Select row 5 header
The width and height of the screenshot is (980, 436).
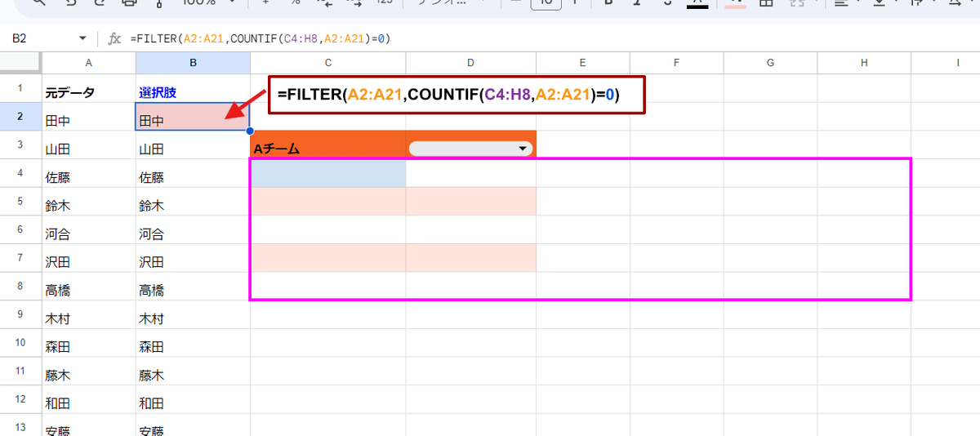point(21,201)
